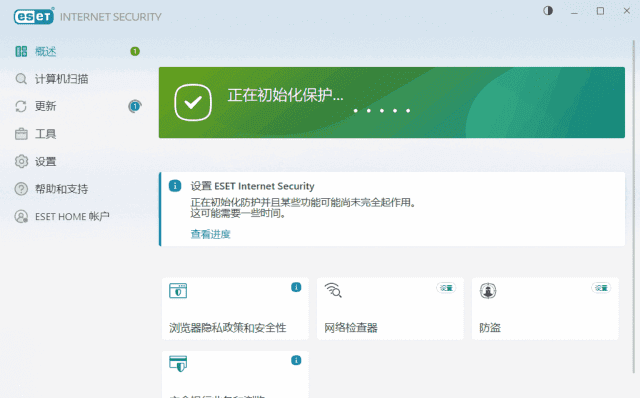Click the green notification badge beside 概述
The width and height of the screenshot is (640, 398).
coord(135,51)
